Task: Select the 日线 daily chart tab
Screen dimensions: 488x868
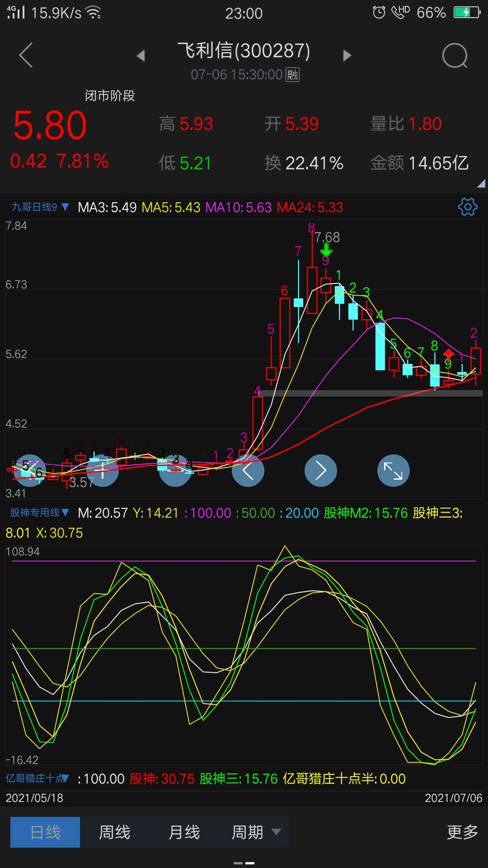Action: pyautogui.click(x=45, y=832)
